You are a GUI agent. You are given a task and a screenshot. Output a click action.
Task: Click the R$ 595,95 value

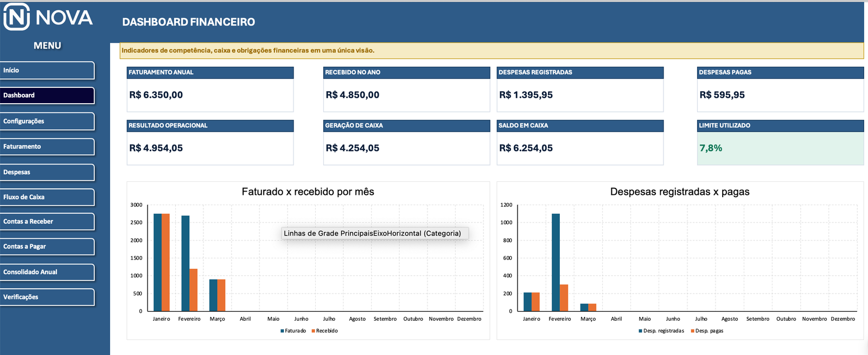(x=722, y=95)
